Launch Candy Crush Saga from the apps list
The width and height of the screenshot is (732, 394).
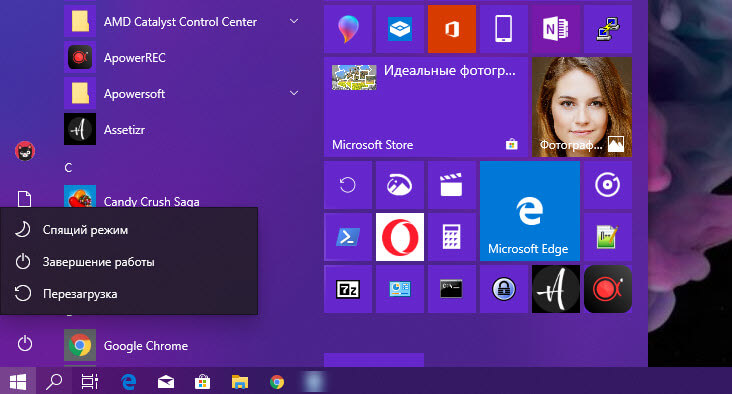click(x=182, y=197)
